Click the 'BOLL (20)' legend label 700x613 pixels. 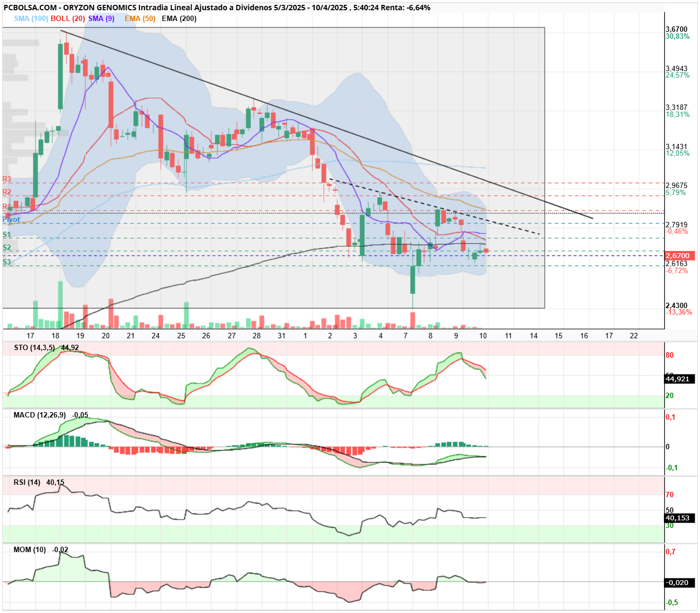click(68, 18)
